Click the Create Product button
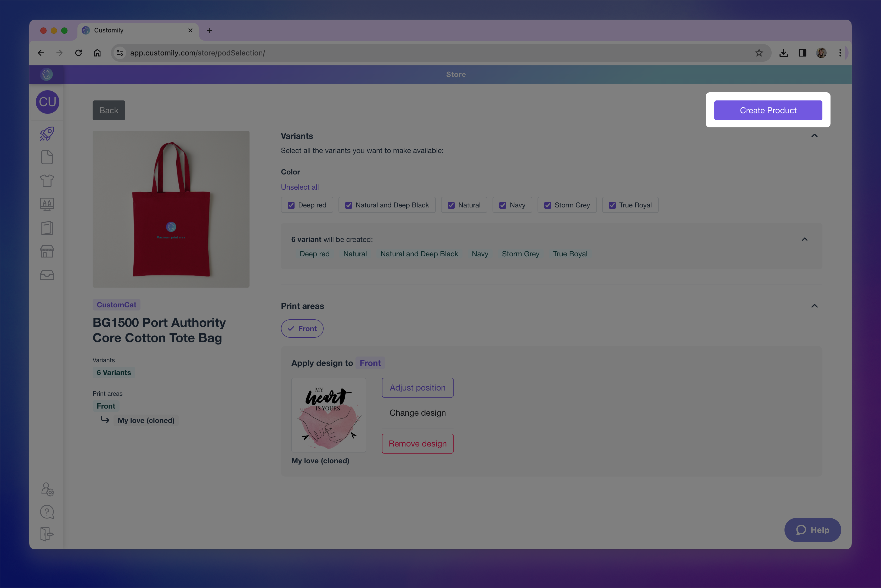881x588 pixels. 768,110
